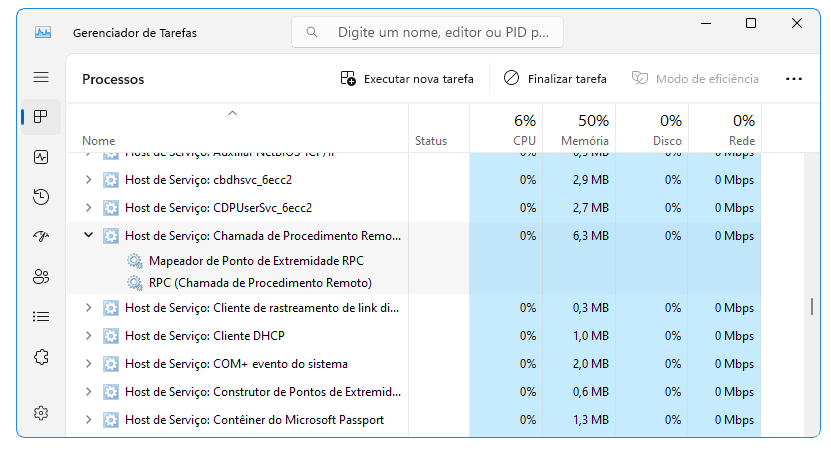Open App history sidebar icon
This screenshot has width=831, height=451.
pos(41,197)
